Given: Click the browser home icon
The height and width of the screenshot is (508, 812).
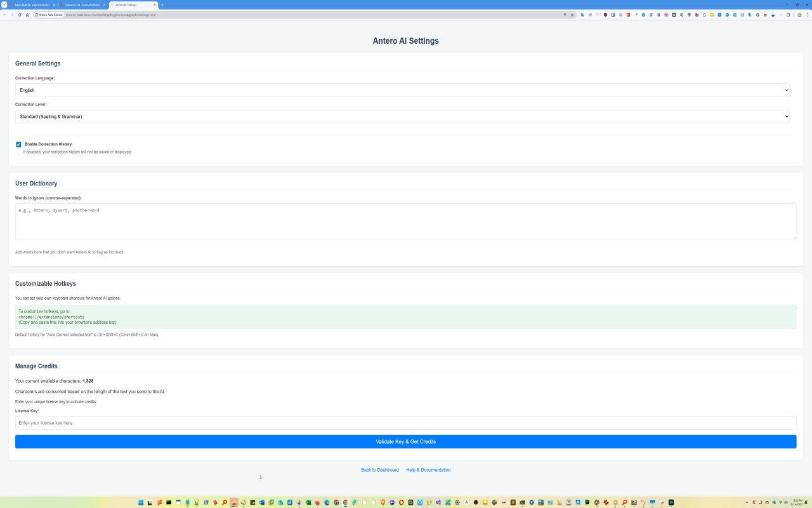Looking at the screenshot, I should click(27, 15).
